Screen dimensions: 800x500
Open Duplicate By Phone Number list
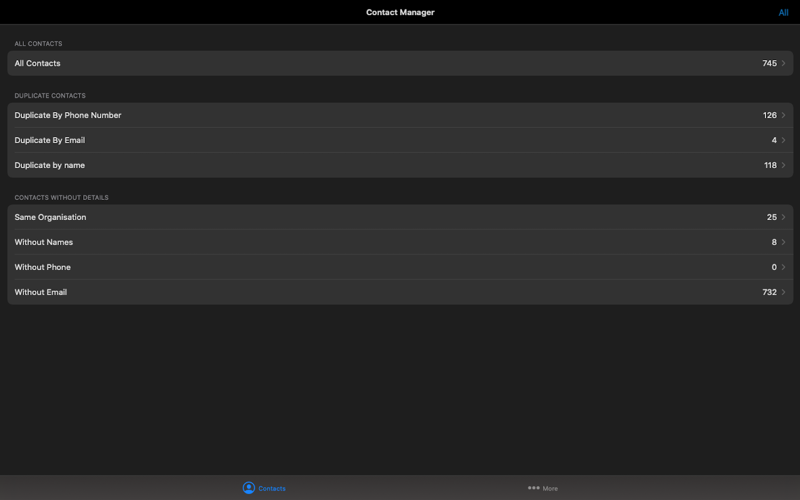click(x=400, y=115)
